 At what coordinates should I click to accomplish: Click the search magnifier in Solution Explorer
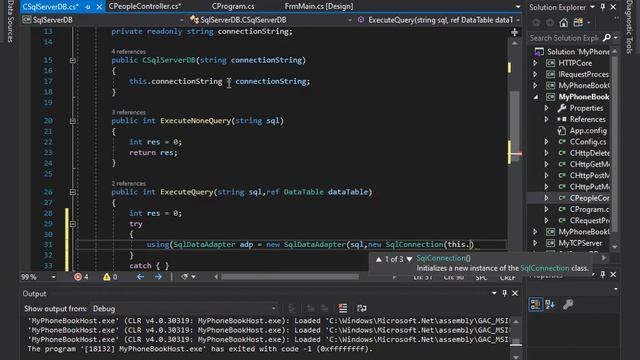coord(607,38)
